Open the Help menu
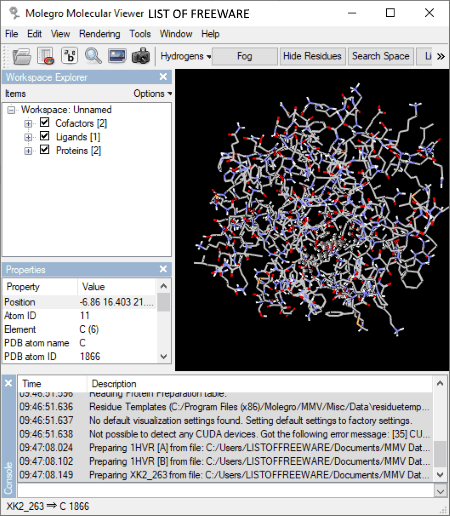Viewport: 450px width, 516px height. coord(210,34)
